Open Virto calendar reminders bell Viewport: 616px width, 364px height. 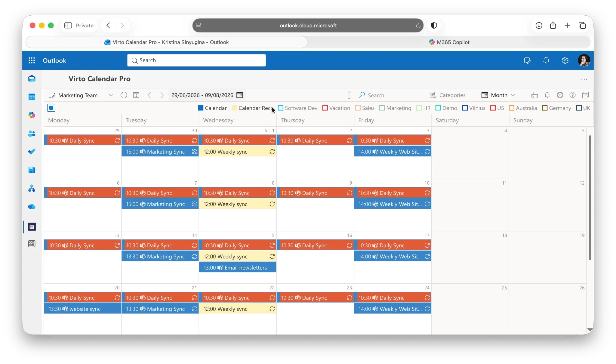547,95
